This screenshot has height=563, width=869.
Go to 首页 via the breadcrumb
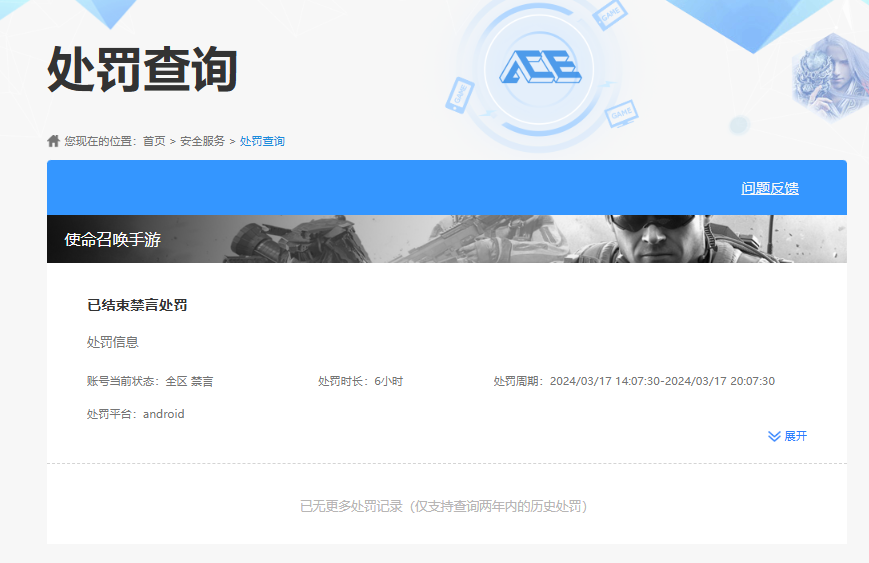(154, 141)
